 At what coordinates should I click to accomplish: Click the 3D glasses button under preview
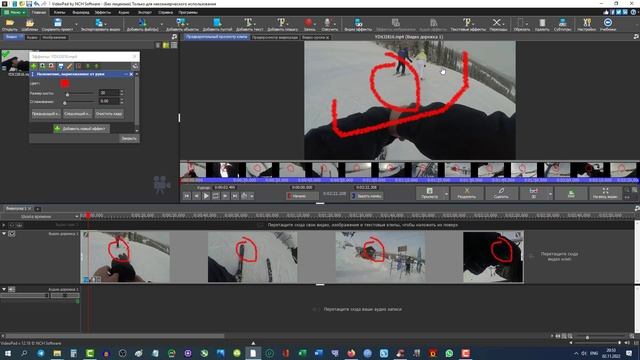(x=533, y=193)
